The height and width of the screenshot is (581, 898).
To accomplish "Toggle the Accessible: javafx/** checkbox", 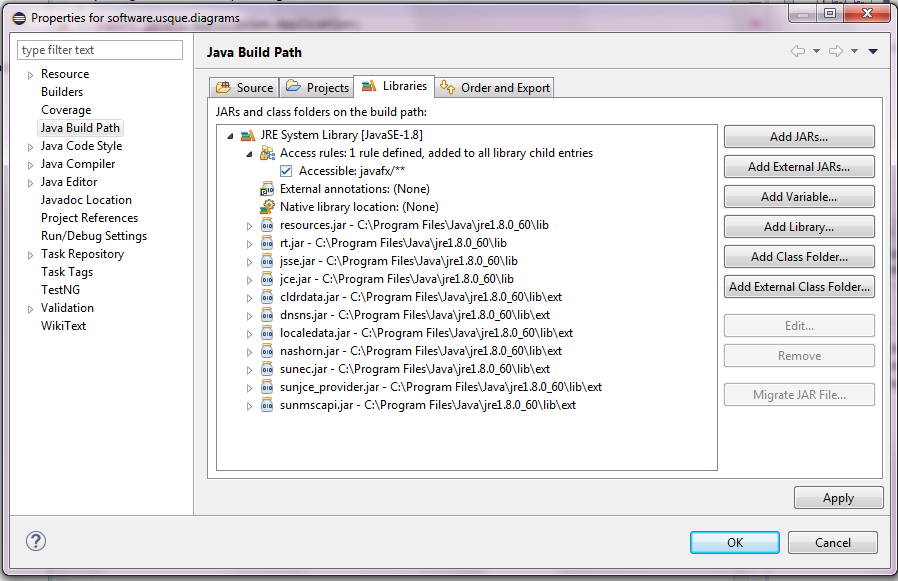I will 286,171.
